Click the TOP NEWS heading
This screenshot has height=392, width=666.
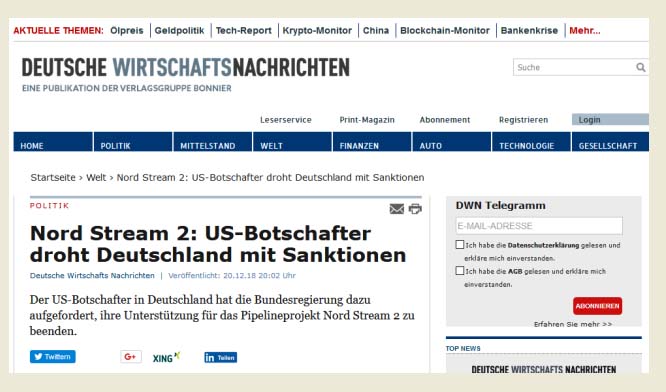point(463,348)
